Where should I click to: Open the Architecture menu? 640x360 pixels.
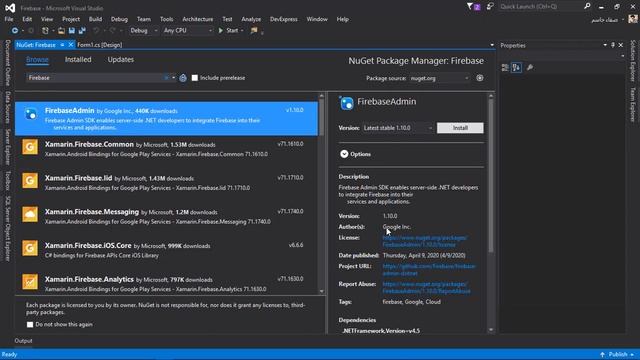coord(198,19)
